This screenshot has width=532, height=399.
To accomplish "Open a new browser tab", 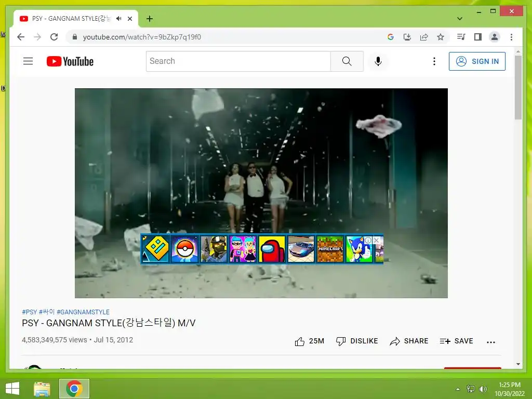I will coord(150,19).
